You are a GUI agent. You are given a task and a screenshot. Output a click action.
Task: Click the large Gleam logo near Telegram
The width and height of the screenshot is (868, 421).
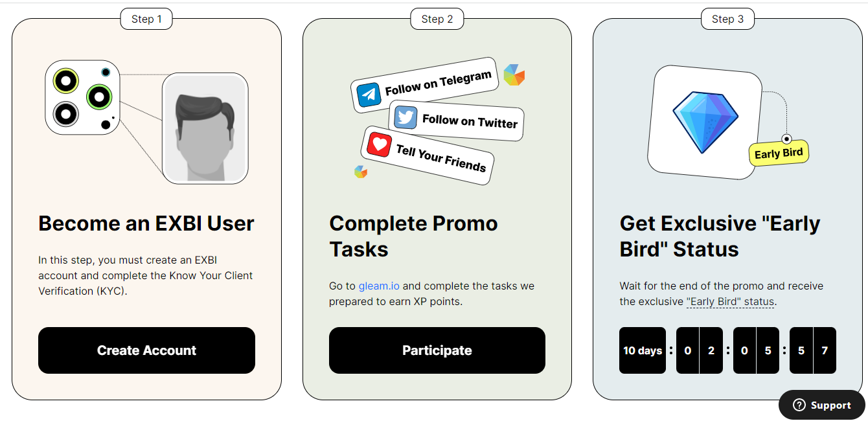pos(514,75)
